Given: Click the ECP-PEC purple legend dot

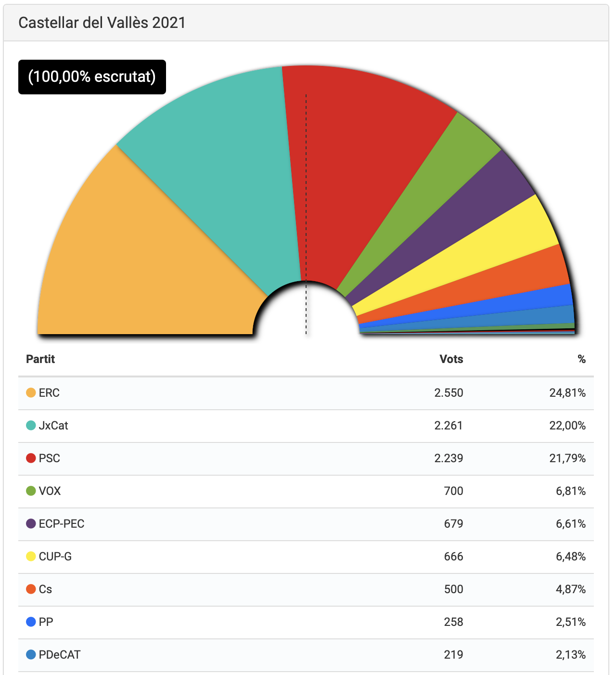Looking at the screenshot, I should click(x=31, y=524).
